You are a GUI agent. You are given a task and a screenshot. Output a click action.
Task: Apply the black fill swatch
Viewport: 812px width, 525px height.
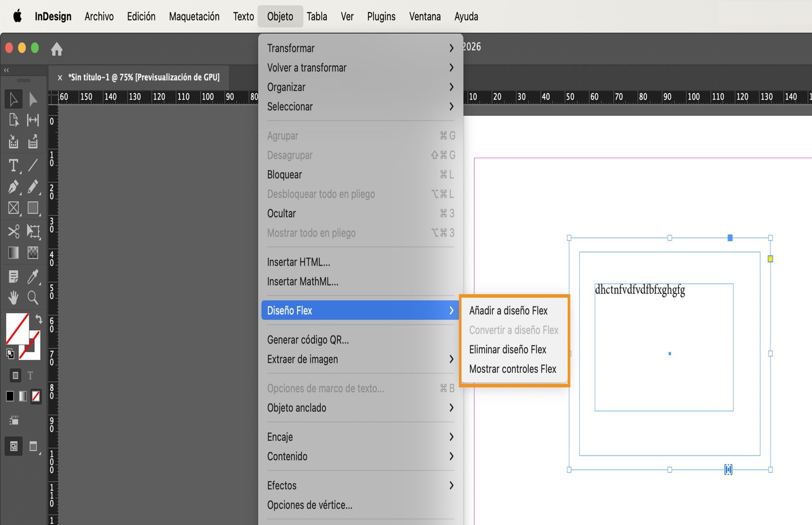click(x=10, y=396)
